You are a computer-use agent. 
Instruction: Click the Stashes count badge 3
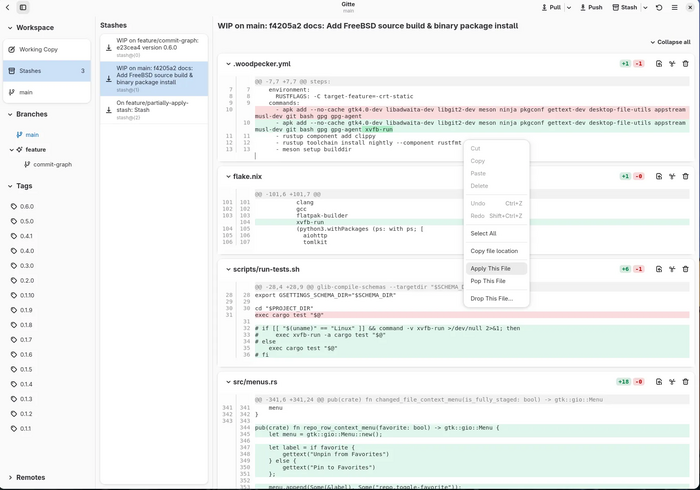83,71
